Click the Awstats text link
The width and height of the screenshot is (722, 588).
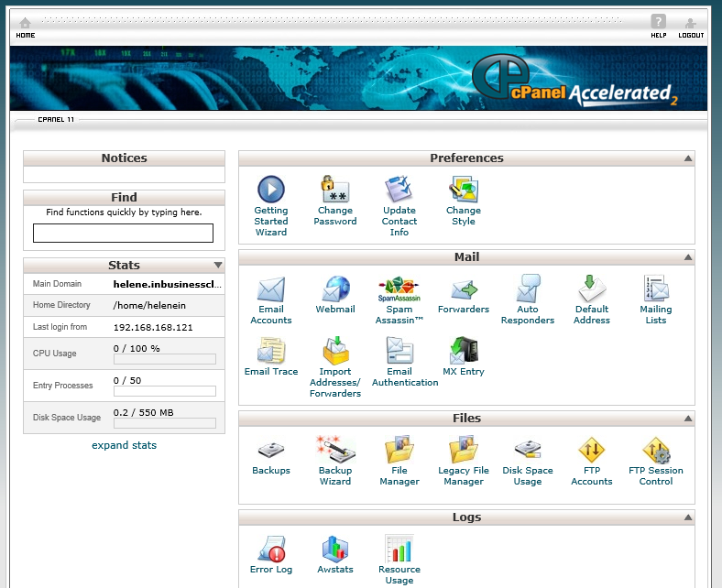pyautogui.click(x=335, y=569)
